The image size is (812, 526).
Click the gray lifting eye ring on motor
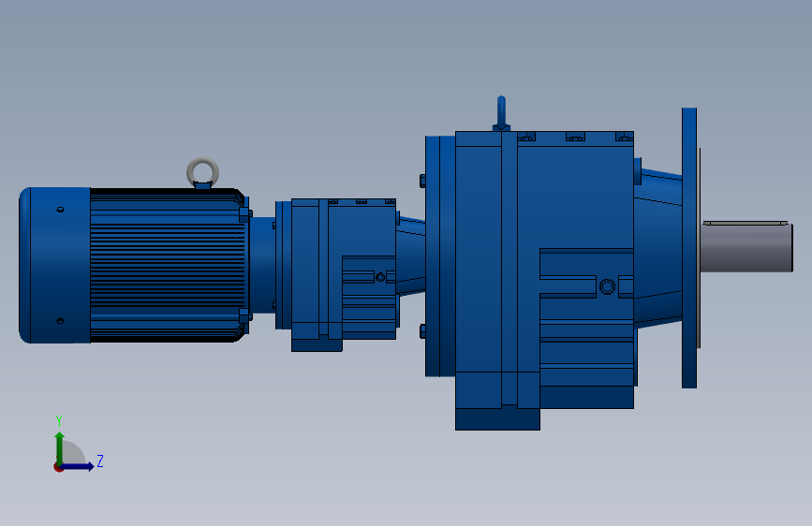(202, 172)
